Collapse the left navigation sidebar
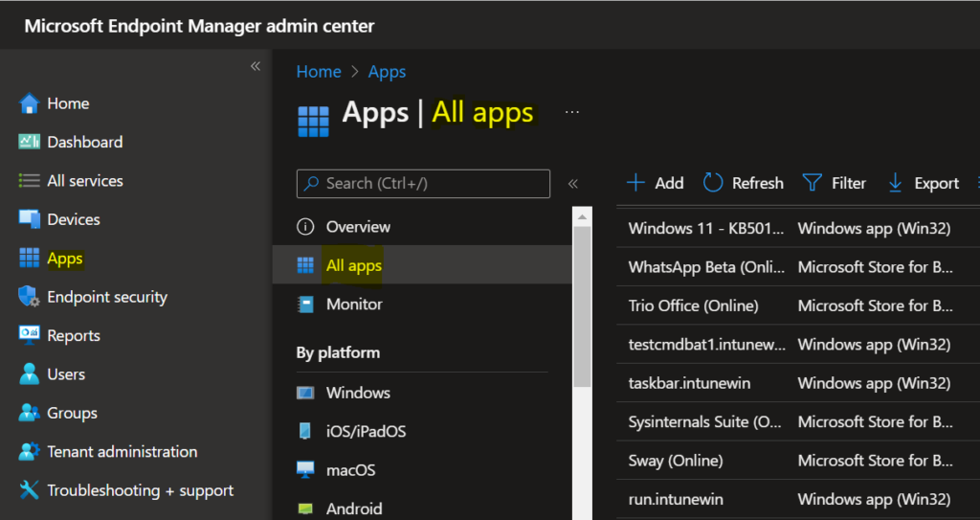Viewport: 980px width, 520px height. click(x=255, y=66)
